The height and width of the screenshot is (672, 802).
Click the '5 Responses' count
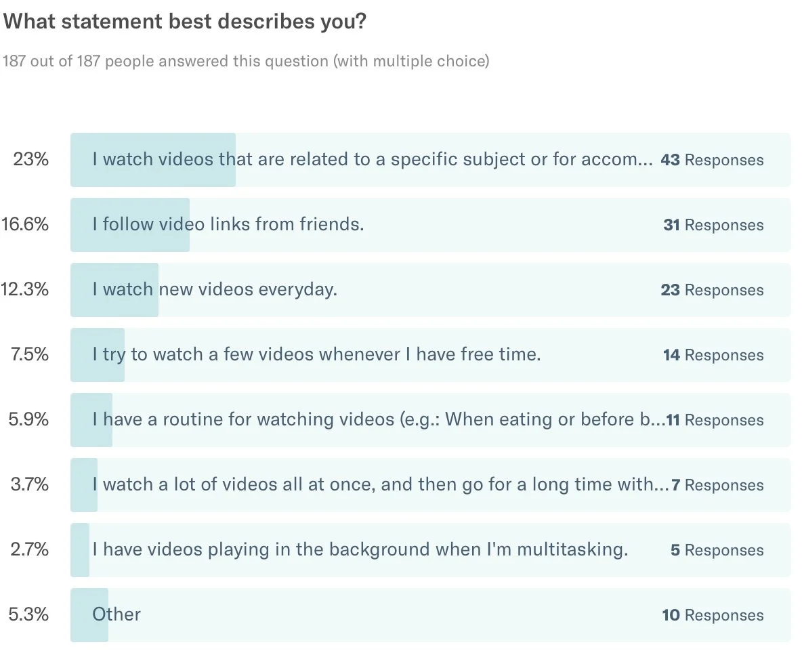pyautogui.click(x=717, y=550)
